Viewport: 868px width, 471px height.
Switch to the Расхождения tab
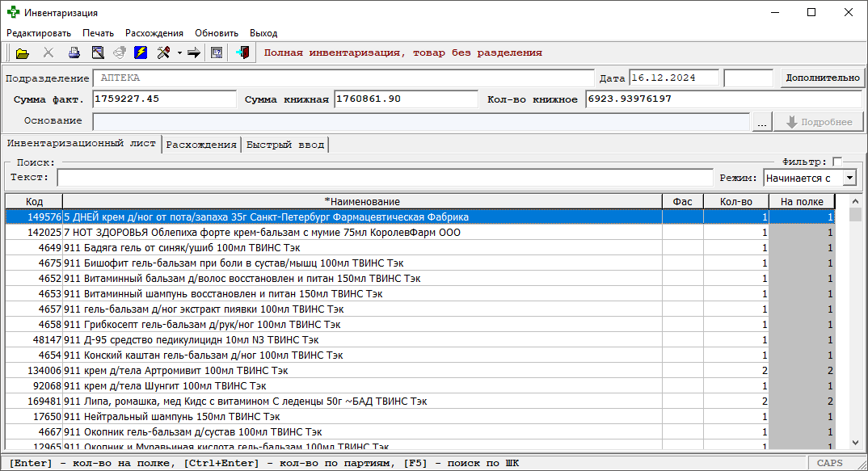click(x=201, y=145)
